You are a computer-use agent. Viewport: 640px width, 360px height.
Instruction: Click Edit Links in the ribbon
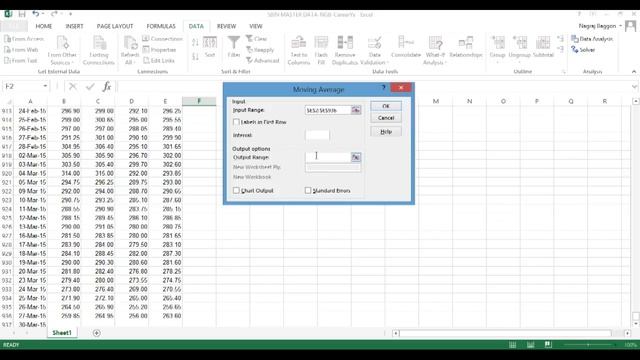[x=159, y=60]
